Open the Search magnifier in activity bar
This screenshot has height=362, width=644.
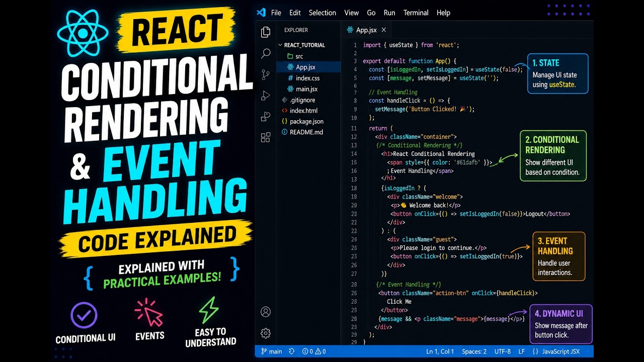point(266,54)
